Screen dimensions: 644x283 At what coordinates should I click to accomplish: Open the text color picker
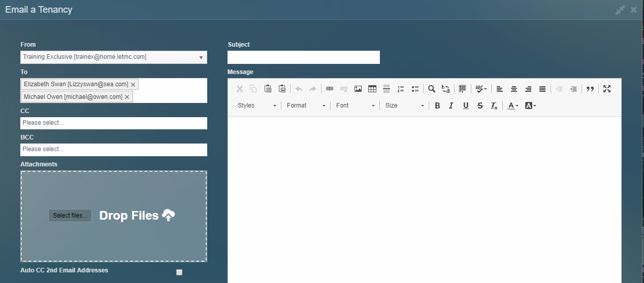click(513, 105)
